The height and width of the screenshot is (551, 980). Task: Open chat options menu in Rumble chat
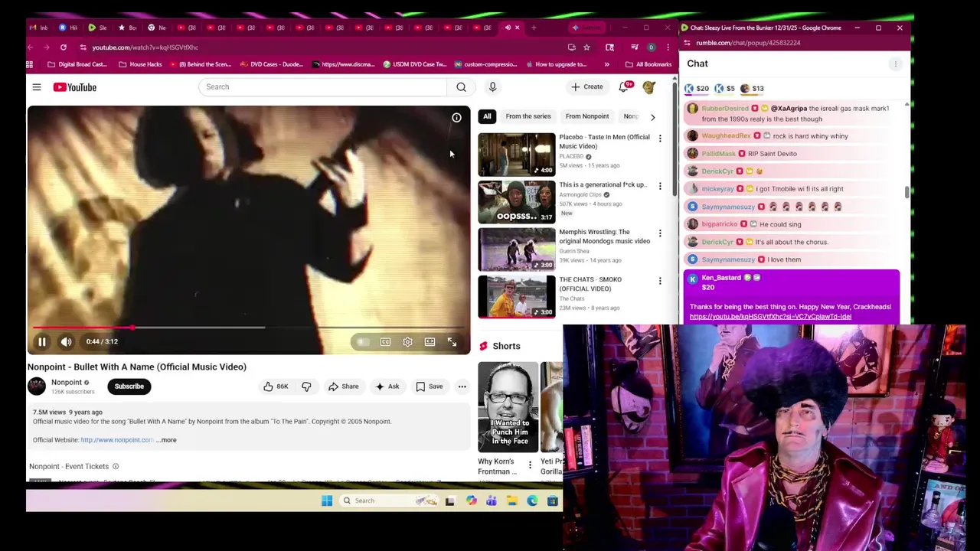pos(895,64)
